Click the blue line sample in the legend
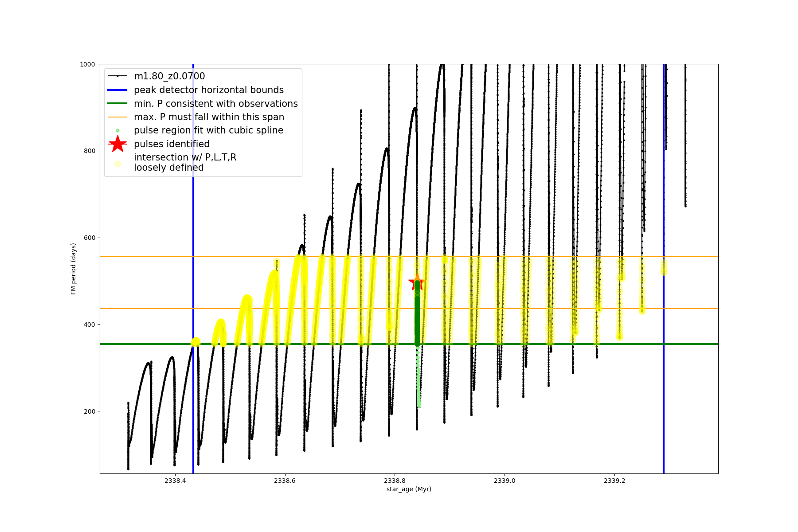Viewport: 798px width, 532px height. (x=117, y=90)
